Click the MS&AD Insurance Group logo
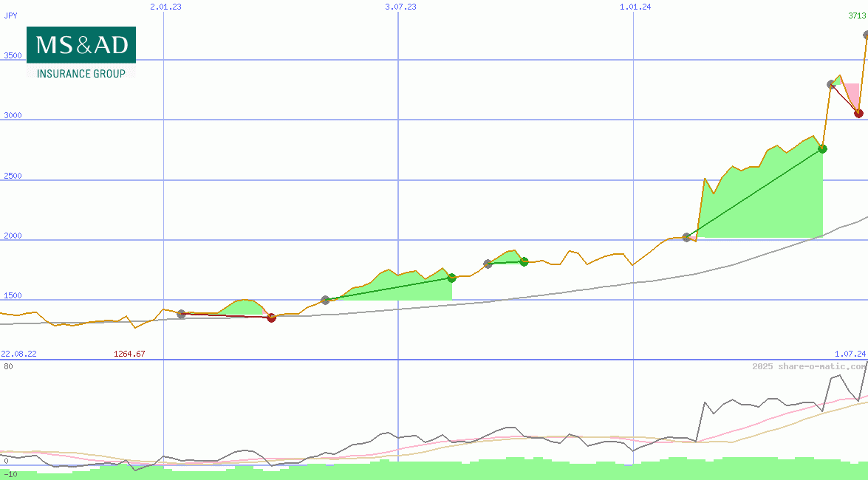Image resolution: width=868 pixels, height=480 pixels. pos(81,52)
